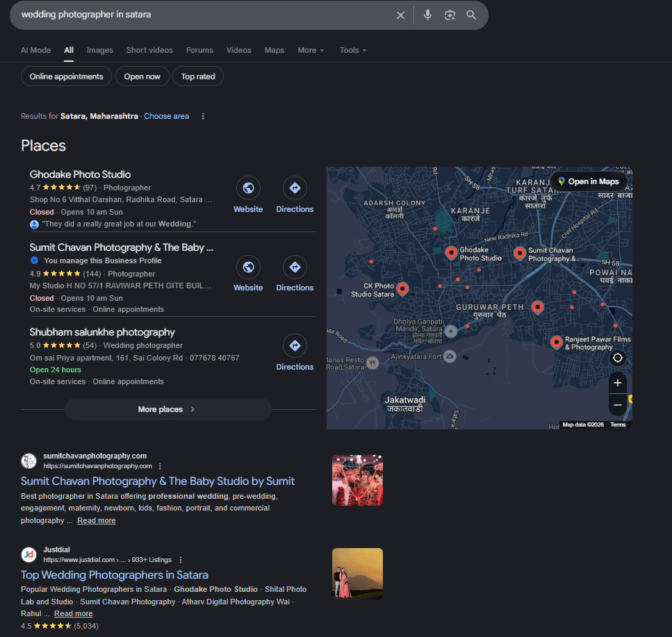The height and width of the screenshot is (637, 672).
Task: Expand the Tools dropdown
Action: (353, 50)
